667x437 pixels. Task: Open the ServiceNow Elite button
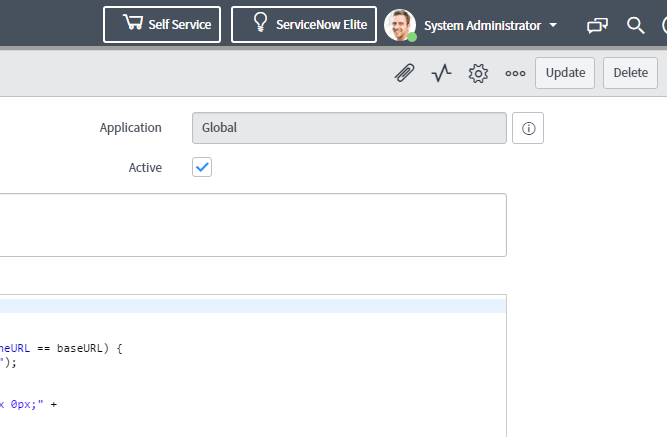tap(304, 24)
